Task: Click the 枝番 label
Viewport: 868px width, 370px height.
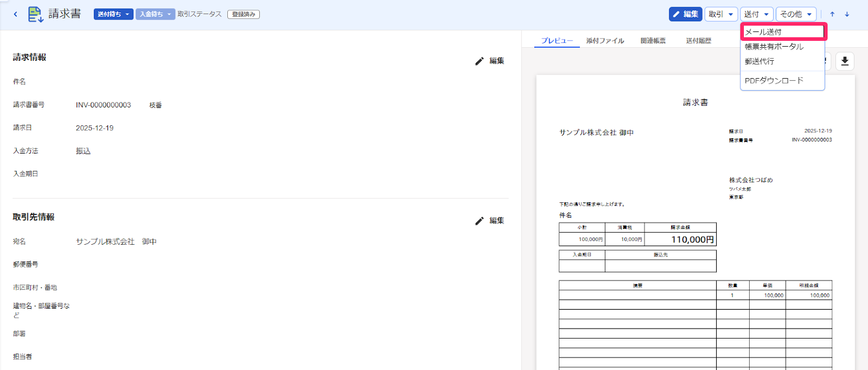Action: (x=156, y=105)
